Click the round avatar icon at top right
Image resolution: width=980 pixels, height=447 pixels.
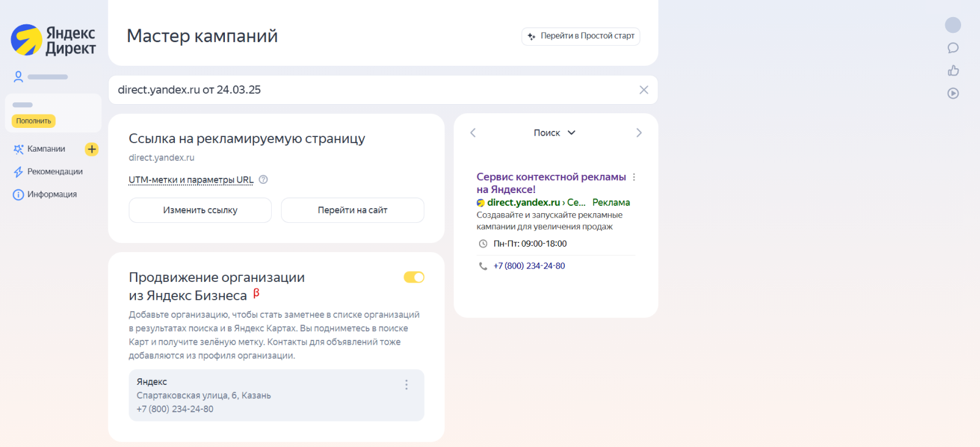tap(953, 25)
